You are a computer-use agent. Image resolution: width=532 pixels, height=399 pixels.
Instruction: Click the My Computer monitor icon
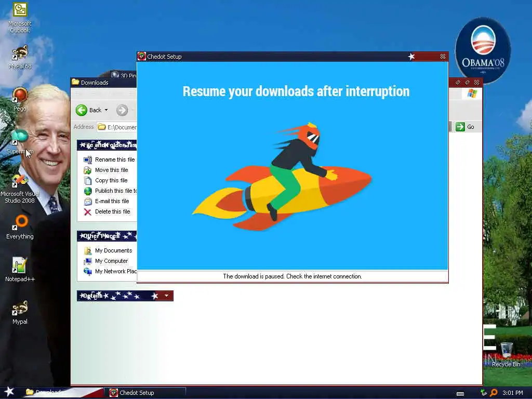pos(87,261)
